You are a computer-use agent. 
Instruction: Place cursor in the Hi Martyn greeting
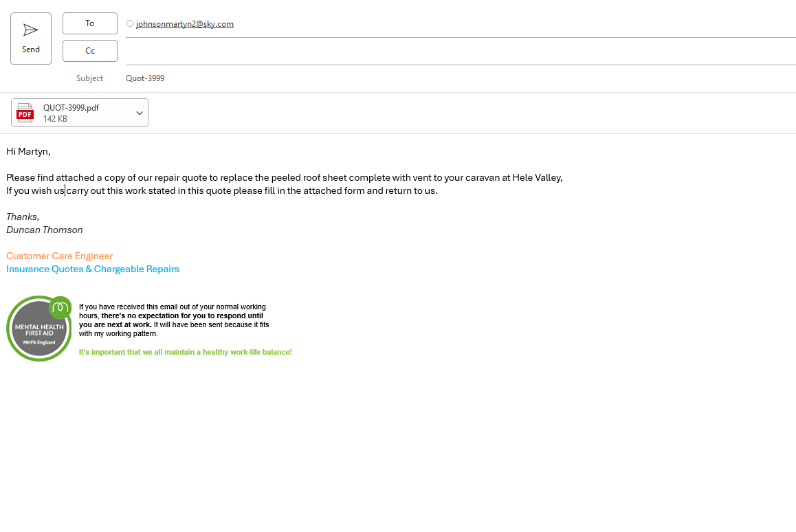coord(28,151)
